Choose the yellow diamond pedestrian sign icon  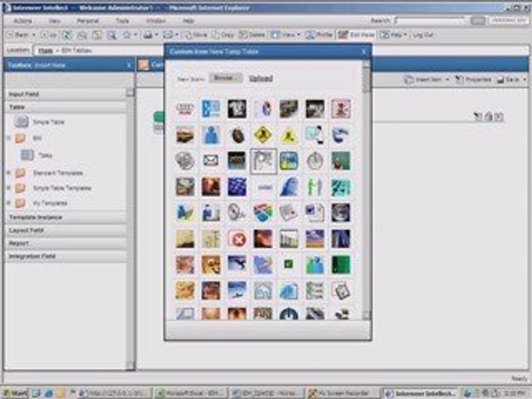pos(263,135)
